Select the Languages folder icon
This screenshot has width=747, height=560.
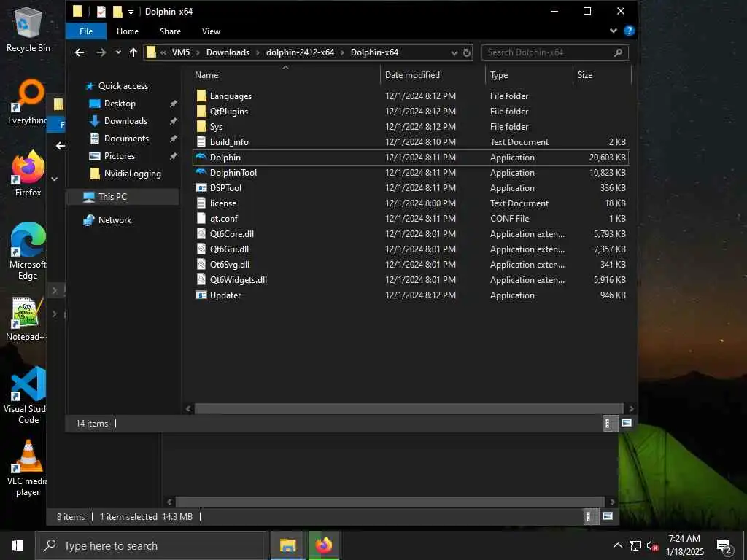(x=201, y=96)
